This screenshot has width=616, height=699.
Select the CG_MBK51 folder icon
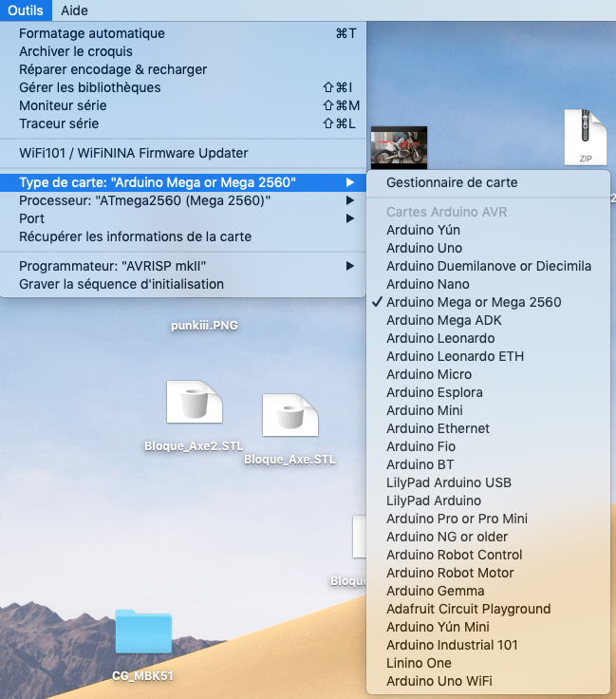coord(143,632)
